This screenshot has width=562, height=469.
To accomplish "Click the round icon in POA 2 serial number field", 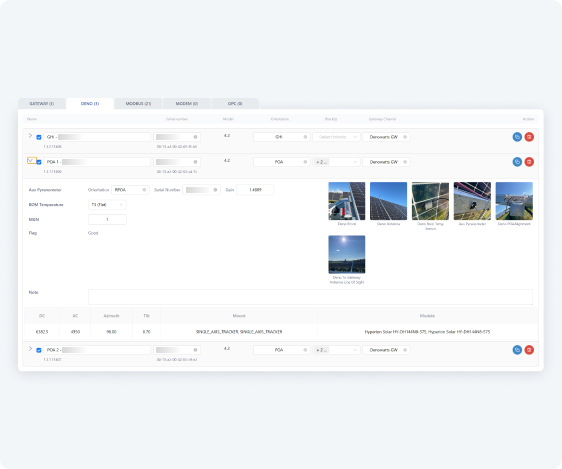I will click(195, 350).
